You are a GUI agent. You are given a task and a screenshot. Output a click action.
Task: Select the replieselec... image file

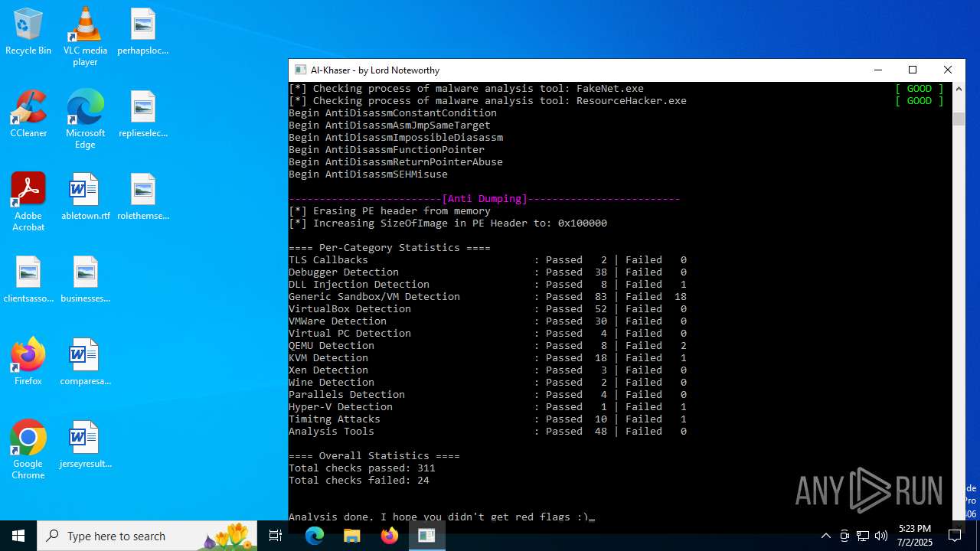[142, 115]
